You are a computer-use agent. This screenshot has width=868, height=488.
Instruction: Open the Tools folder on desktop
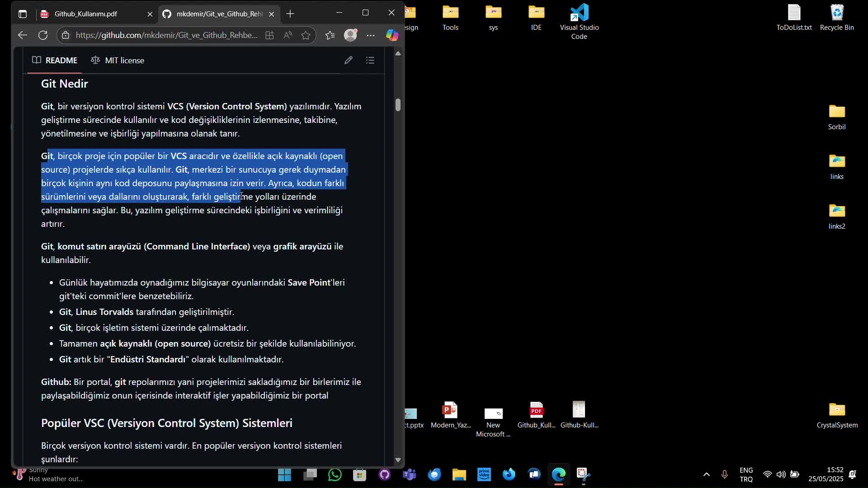[x=450, y=18]
